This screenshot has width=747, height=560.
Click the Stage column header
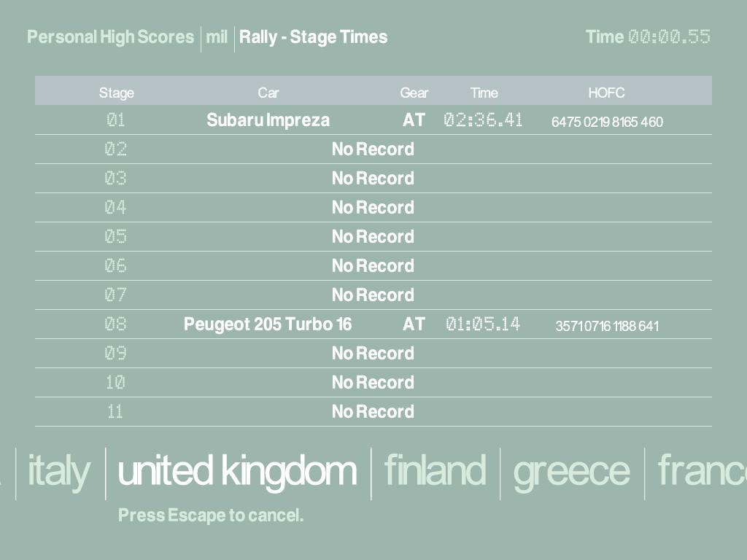coord(117,93)
